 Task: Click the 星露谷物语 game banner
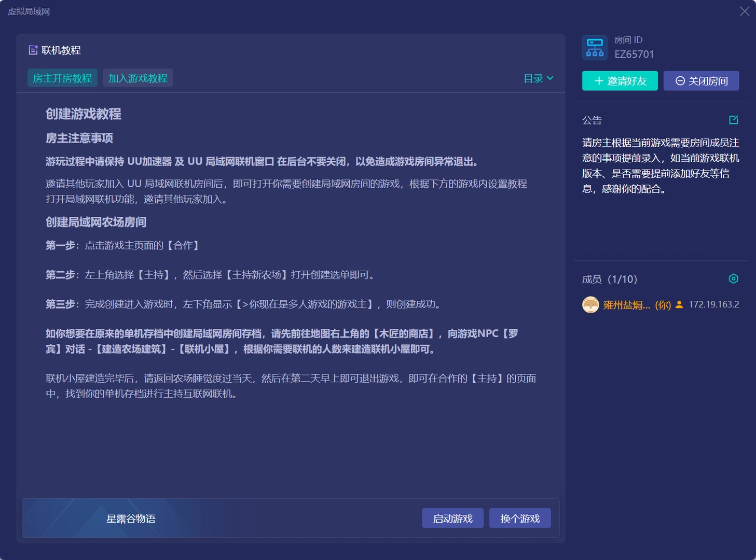131,519
